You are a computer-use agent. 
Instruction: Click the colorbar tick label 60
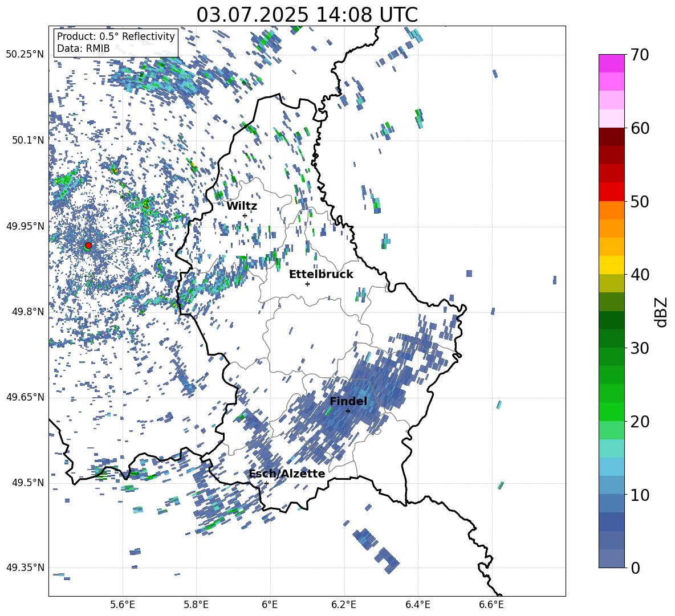point(640,128)
